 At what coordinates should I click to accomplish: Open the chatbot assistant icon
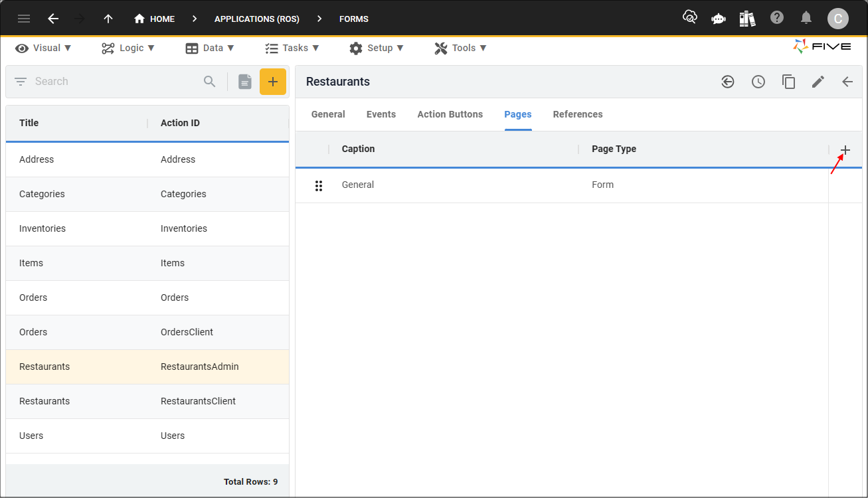tap(719, 19)
